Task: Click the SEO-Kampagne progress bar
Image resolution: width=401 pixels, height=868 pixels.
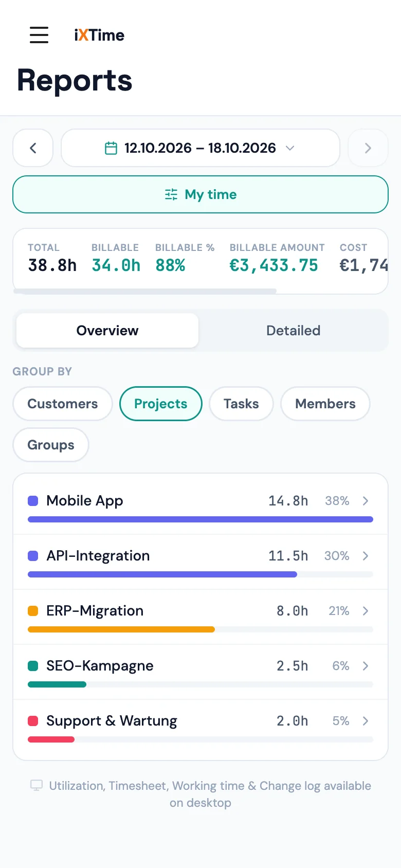Action: tap(200, 684)
